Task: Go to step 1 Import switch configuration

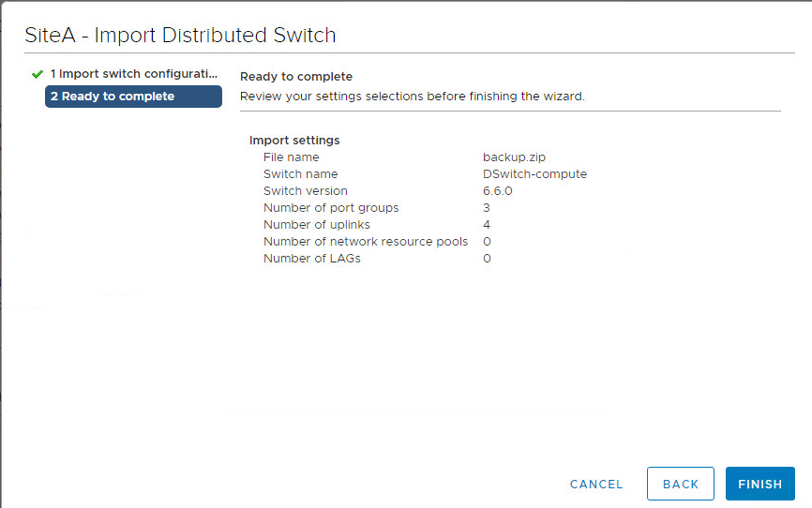Action: tap(133, 74)
